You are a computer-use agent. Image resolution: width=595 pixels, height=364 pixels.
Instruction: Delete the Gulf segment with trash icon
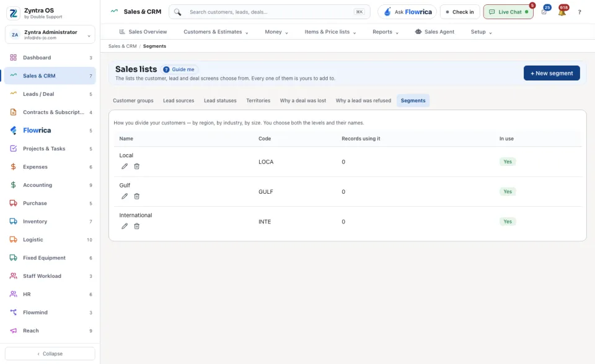(136, 196)
